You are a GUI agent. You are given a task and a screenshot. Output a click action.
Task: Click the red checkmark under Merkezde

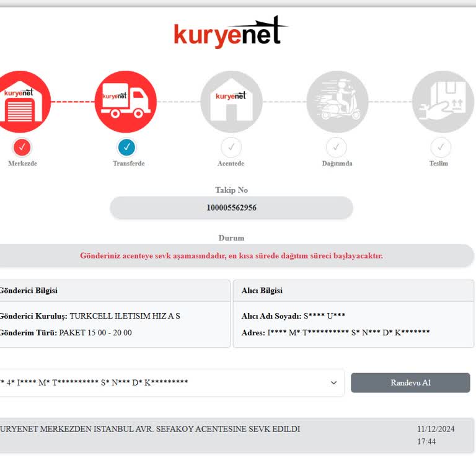click(x=22, y=148)
